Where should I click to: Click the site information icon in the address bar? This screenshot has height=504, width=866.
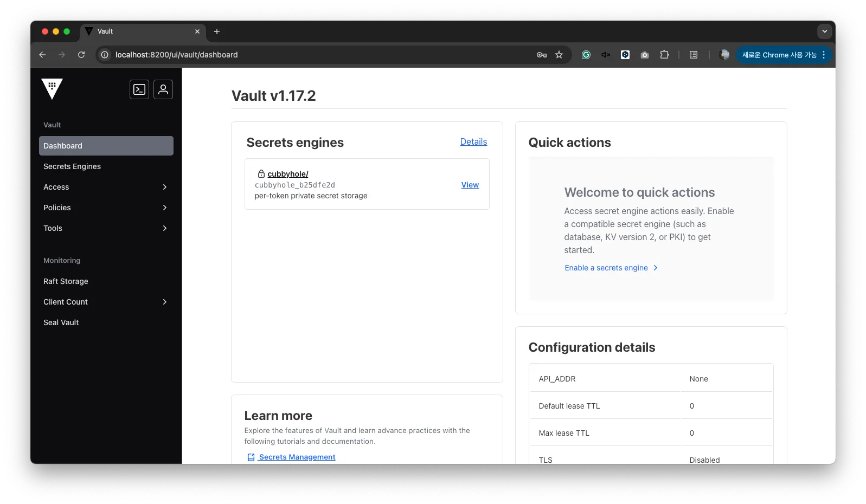[x=105, y=55]
